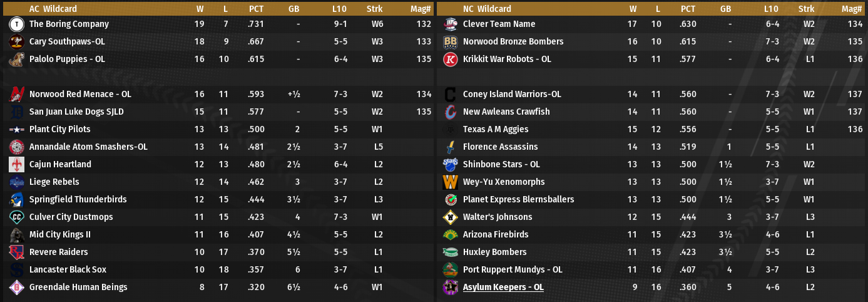Click The Boring Company team logo
This screenshot has height=302, width=868.
pos(17,24)
